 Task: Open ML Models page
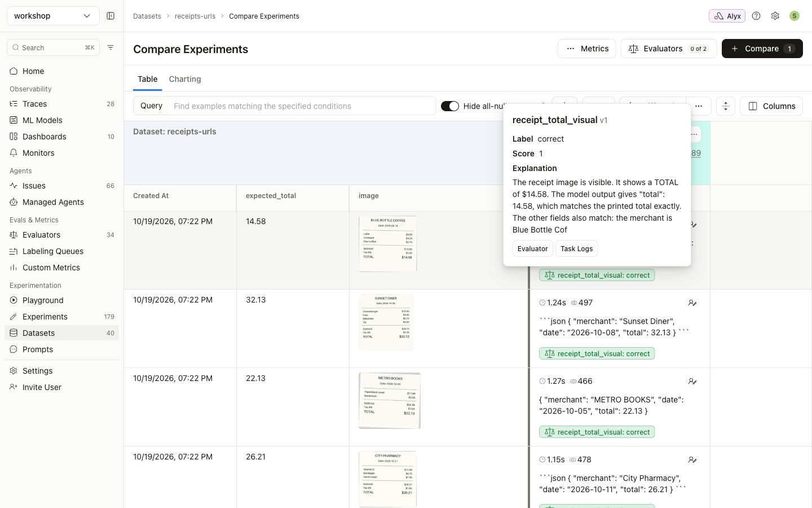(62, 120)
